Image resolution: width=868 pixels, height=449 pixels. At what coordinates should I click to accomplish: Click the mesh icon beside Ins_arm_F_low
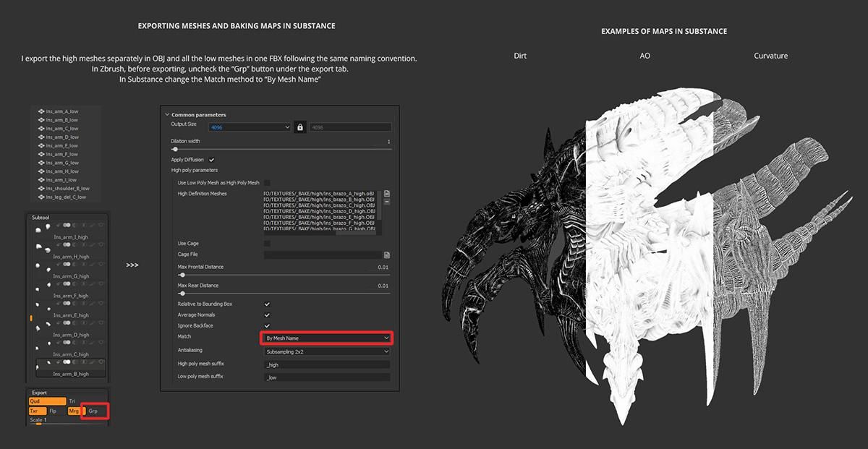click(41, 154)
